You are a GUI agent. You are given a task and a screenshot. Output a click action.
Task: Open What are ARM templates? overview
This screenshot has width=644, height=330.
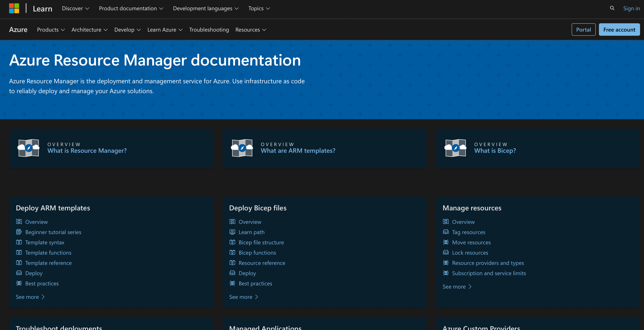tap(298, 151)
